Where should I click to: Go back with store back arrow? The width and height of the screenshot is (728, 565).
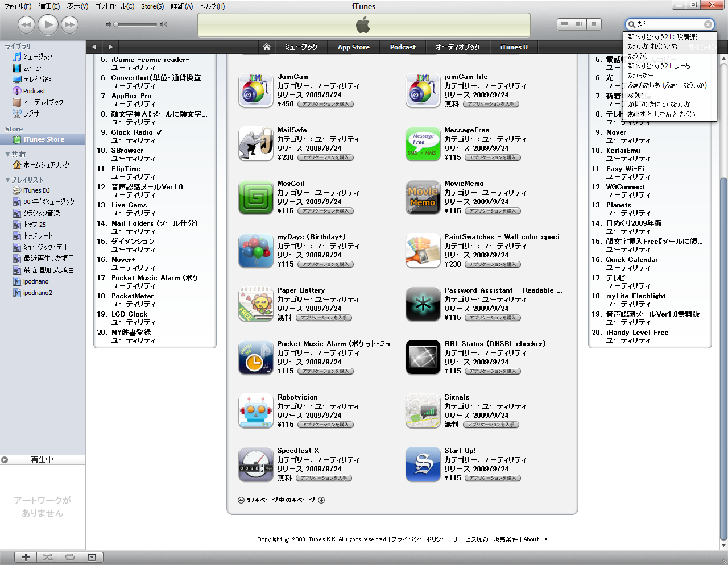tap(94, 47)
